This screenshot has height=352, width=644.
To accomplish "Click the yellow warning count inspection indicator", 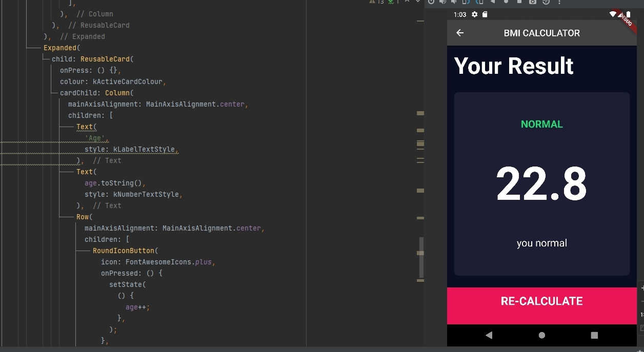I will 376,2.
